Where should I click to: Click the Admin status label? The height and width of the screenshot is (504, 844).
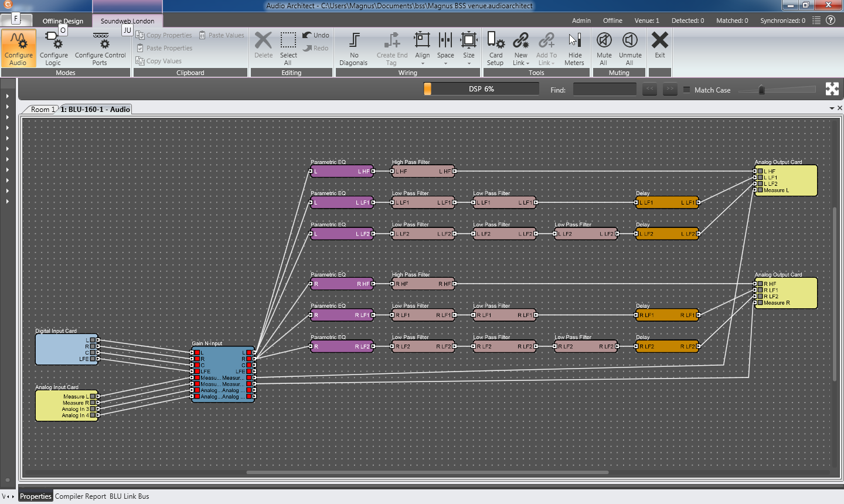coord(581,21)
